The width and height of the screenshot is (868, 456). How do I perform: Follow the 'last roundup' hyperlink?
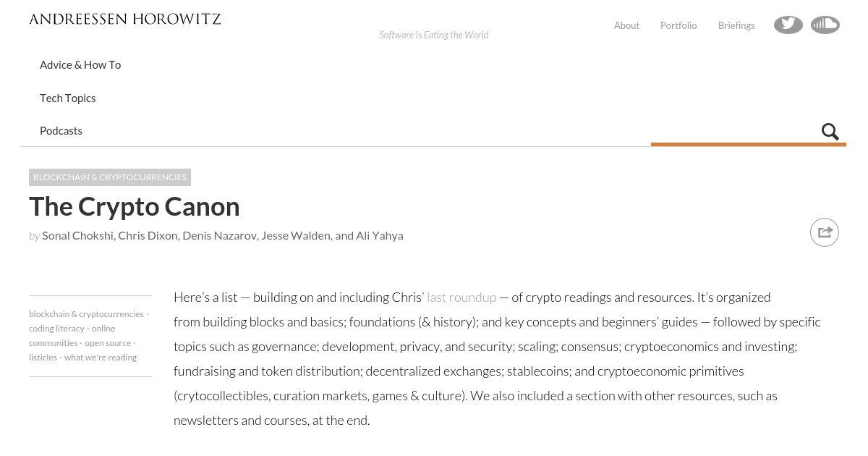[x=461, y=297]
